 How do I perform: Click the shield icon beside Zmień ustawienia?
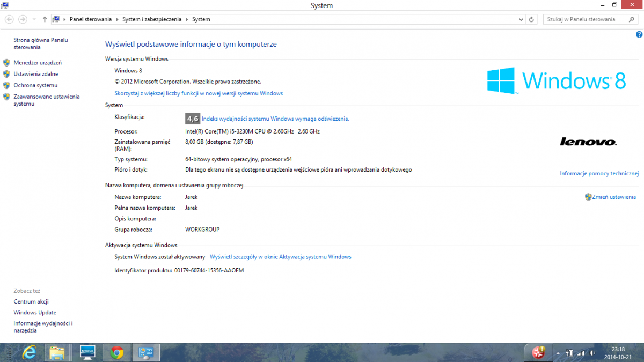click(588, 197)
